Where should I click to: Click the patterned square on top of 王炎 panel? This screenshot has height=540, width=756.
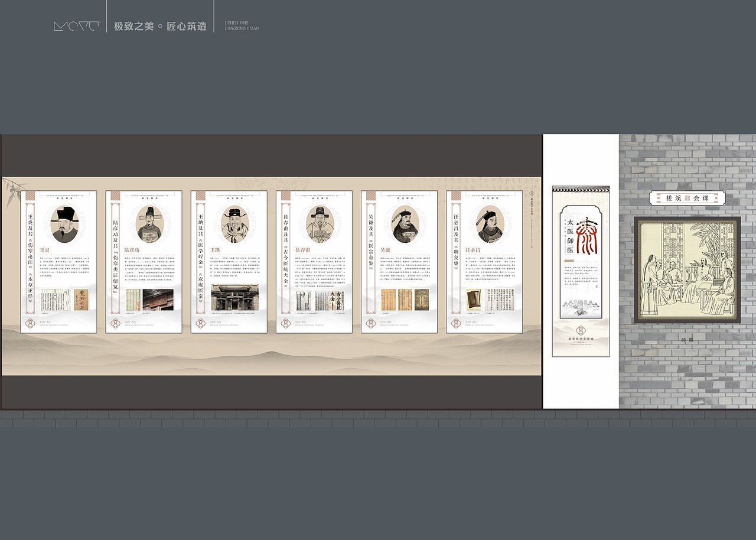coord(30,196)
